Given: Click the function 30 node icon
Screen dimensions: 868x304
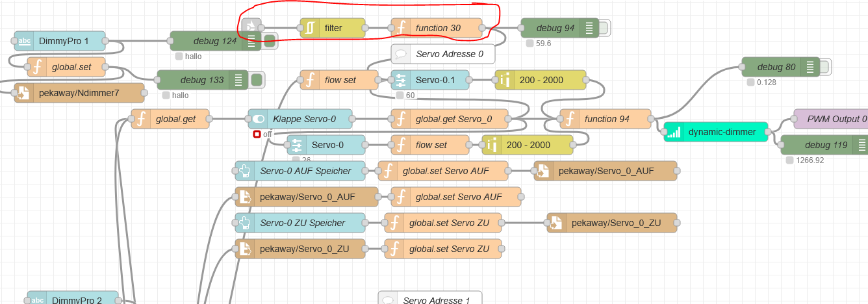Looking at the screenshot, I should (401, 28).
